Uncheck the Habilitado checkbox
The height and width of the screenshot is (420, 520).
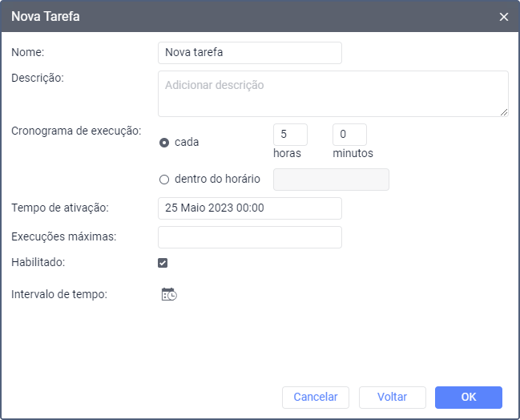click(163, 263)
